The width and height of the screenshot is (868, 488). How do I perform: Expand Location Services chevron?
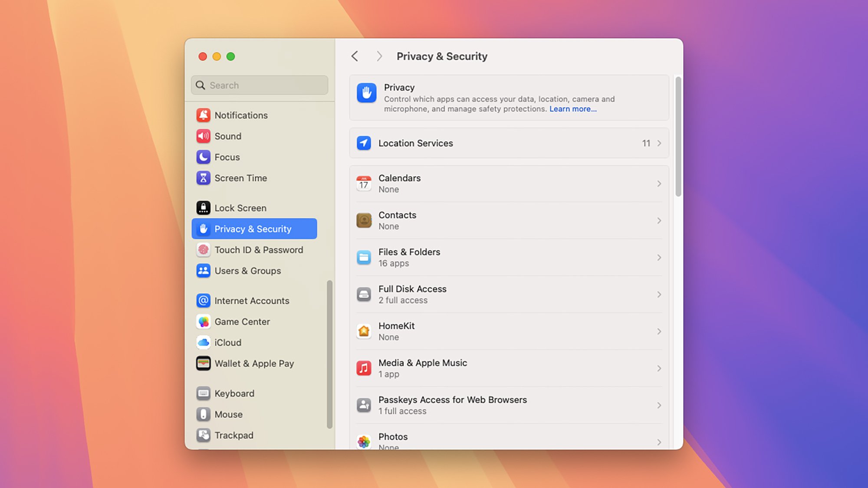[x=659, y=143]
